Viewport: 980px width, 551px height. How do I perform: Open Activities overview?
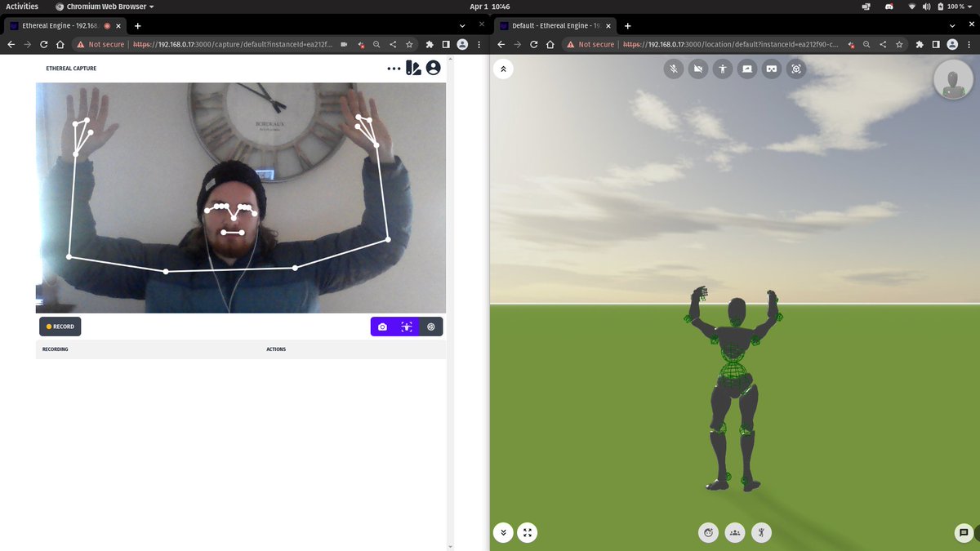click(22, 6)
